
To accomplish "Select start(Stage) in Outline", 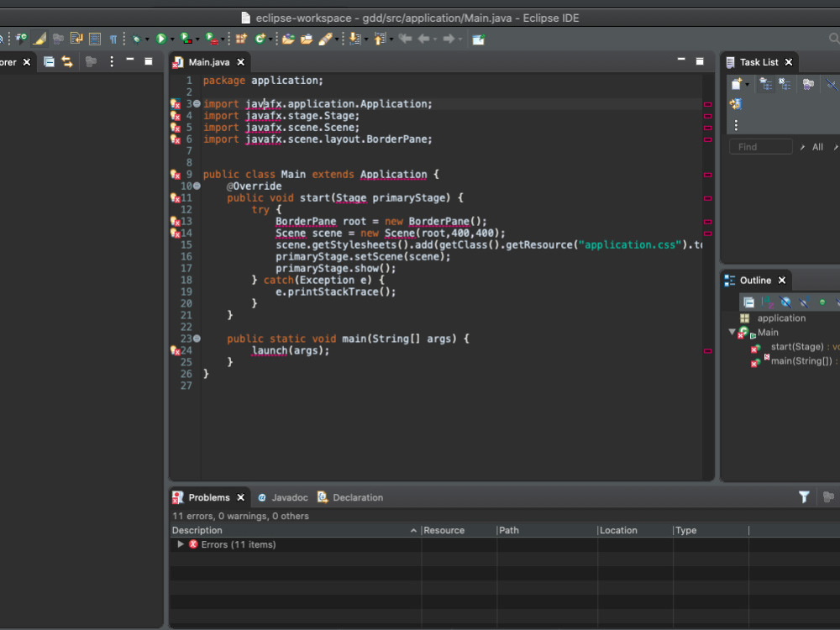I will point(797,347).
